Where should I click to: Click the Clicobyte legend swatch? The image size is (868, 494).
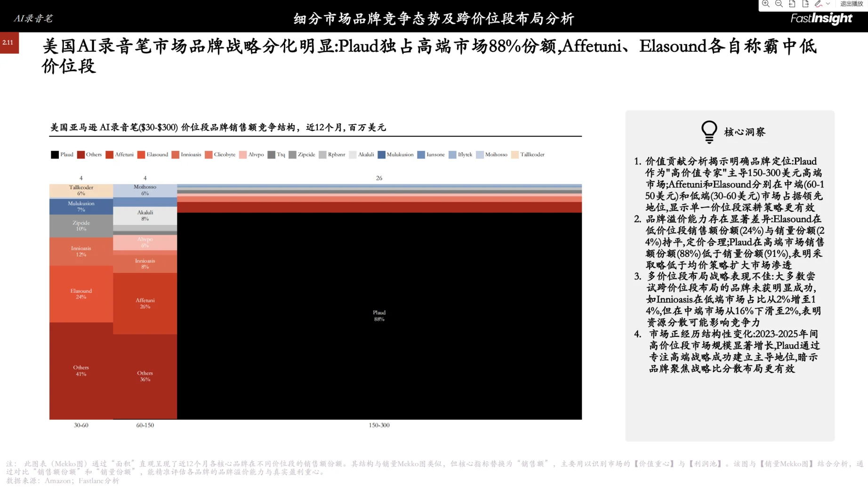pyautogui.click(x=209, y=155)
